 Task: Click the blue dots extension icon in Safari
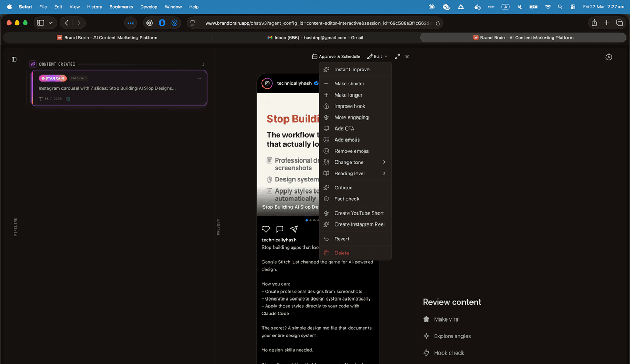click(x=131, y=23)
